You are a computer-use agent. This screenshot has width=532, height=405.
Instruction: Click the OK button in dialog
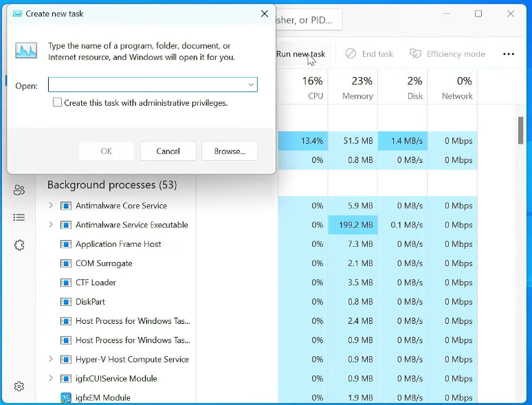[x=107, y=151]
